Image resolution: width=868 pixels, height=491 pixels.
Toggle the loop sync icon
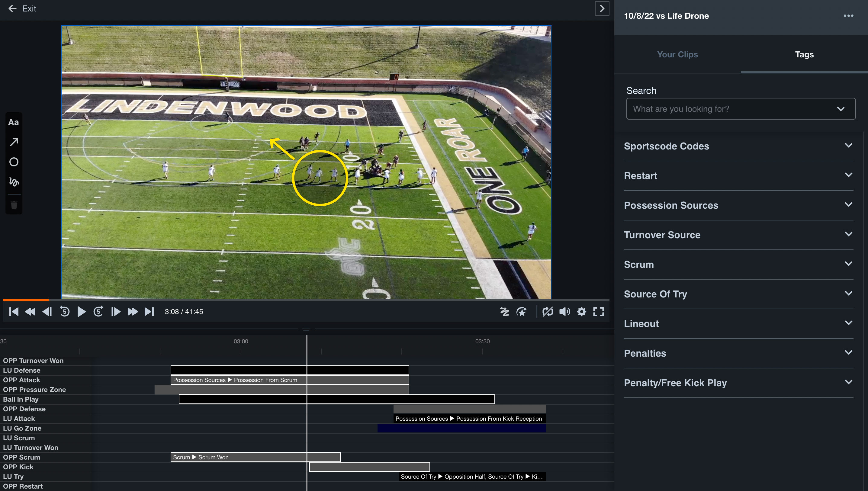(x=547, y=311)
